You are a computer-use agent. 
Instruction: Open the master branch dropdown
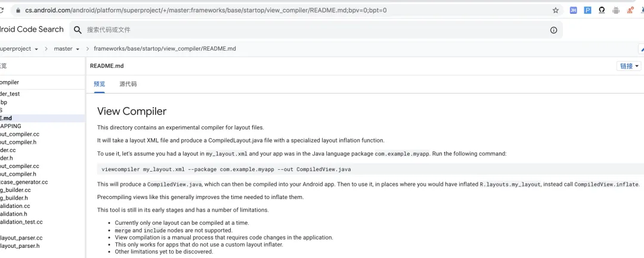pyautogui.click(x=67, y=49)
